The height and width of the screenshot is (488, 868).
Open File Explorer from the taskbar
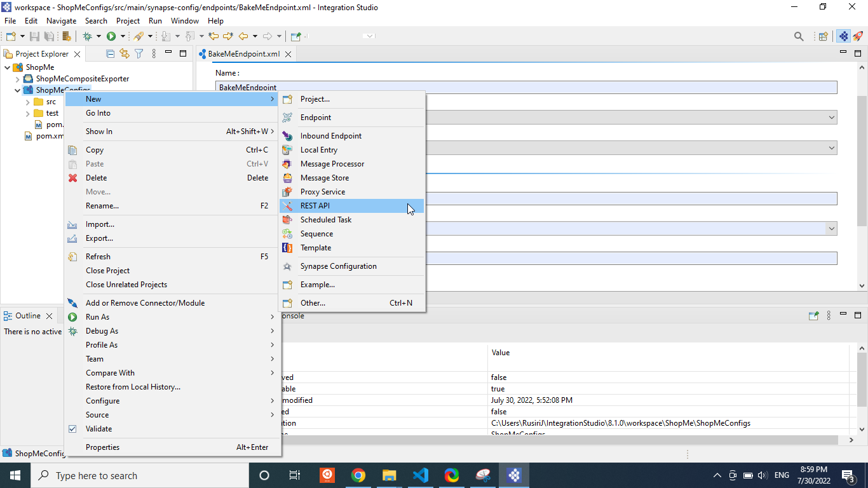pos(390,475)
